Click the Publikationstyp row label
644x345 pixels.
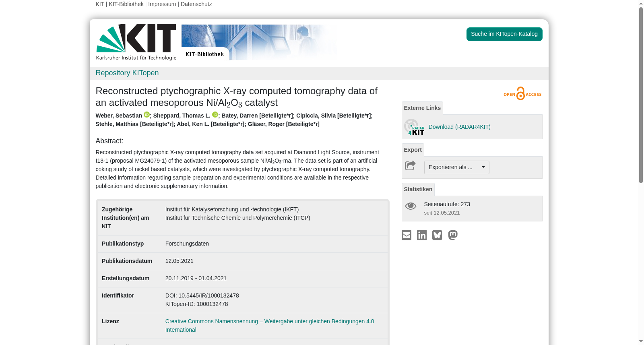point(123,244)
